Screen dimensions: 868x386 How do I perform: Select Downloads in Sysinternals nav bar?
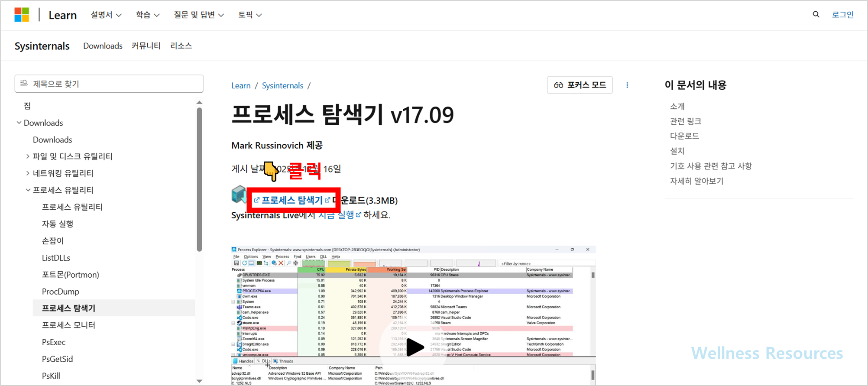pos(103,46)
